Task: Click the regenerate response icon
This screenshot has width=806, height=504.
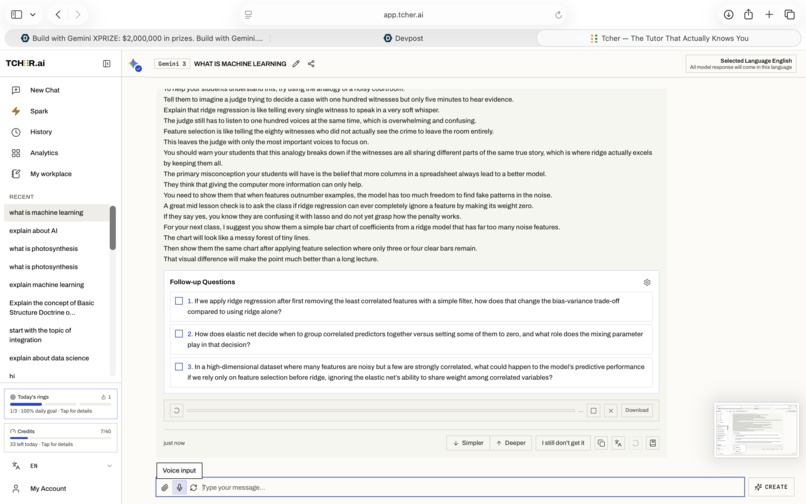Action: point(636,443)
